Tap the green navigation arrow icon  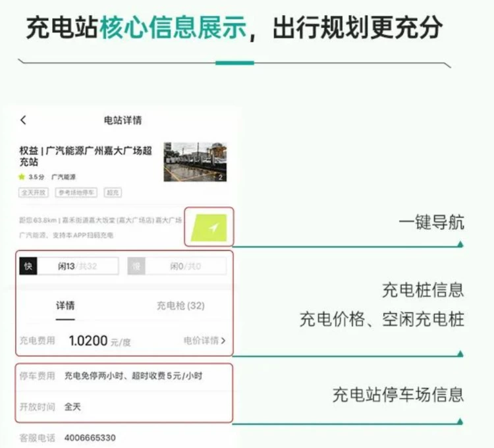[x=209, y=227]
